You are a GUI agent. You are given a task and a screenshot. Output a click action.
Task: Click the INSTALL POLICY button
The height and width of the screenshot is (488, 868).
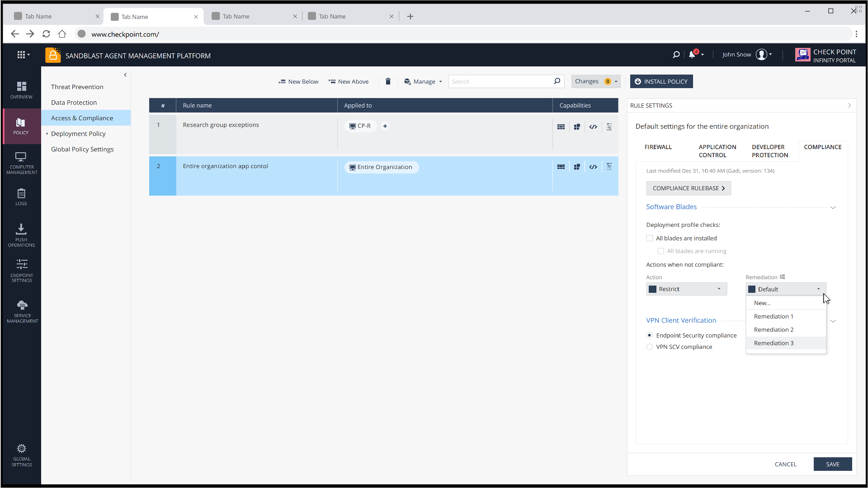coord(661,81)
